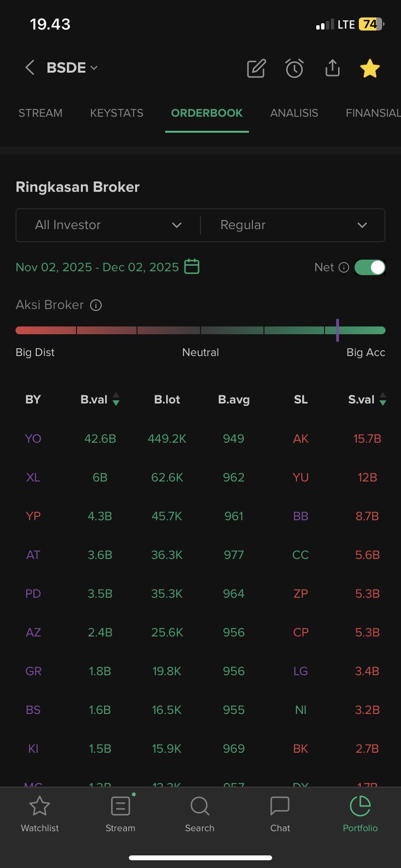The width and height of the screenshot is (401, 868).
Task: Select broker YO in buyer list
Action: [33, 439]
